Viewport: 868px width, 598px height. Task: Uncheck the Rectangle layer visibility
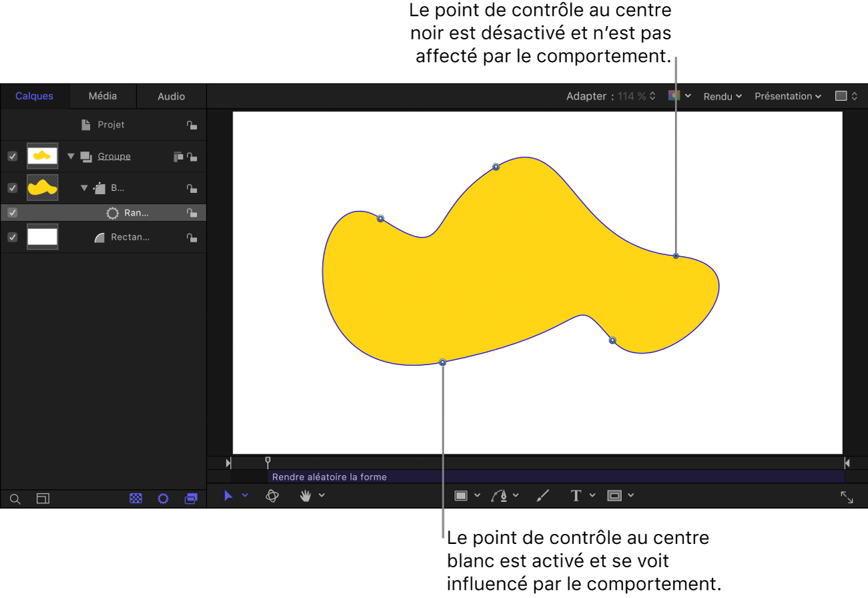11,237
